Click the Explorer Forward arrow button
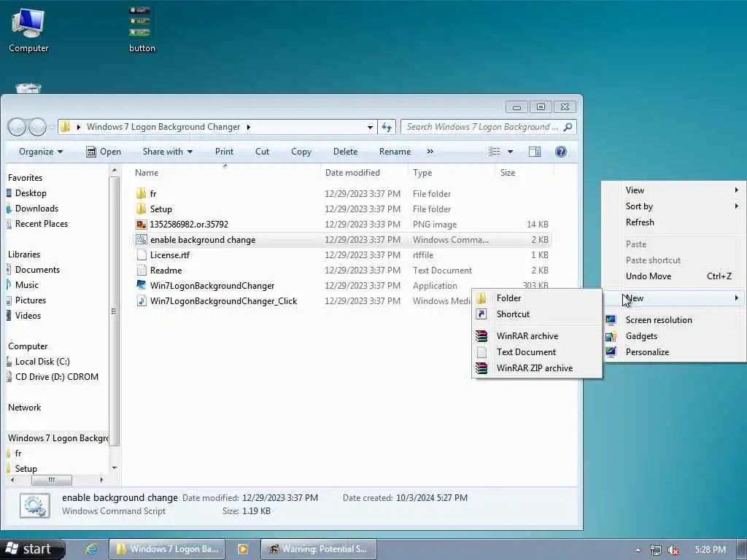The image size is (747, 560). click(x=37, y=127)
